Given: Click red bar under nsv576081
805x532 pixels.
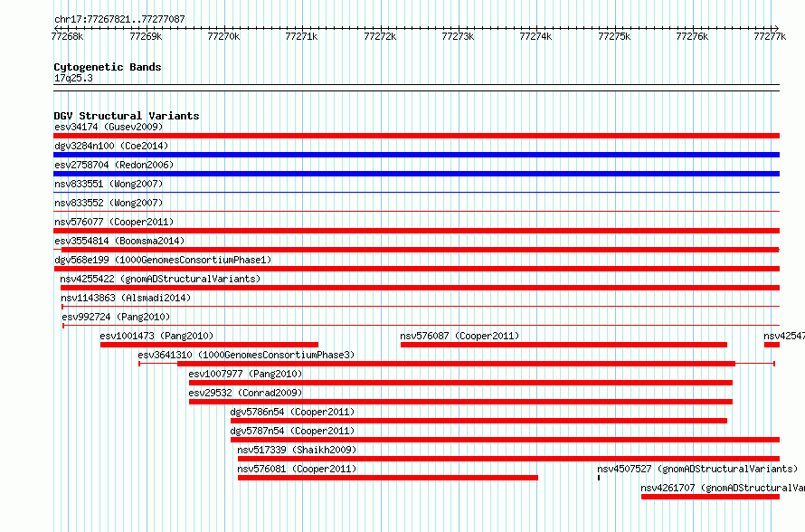Looking at the screenshot, I should (x=388, y=478).
